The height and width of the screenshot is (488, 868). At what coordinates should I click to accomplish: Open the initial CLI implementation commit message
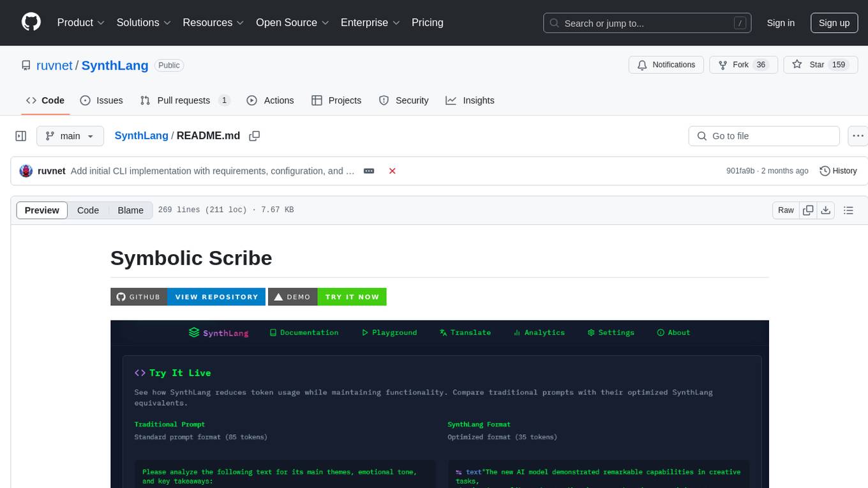[213, 171]
